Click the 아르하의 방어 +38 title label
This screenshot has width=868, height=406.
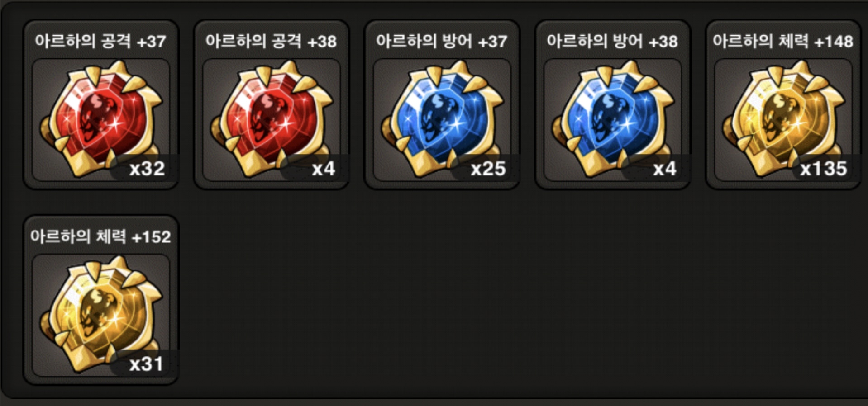click(x=612, y=42)
